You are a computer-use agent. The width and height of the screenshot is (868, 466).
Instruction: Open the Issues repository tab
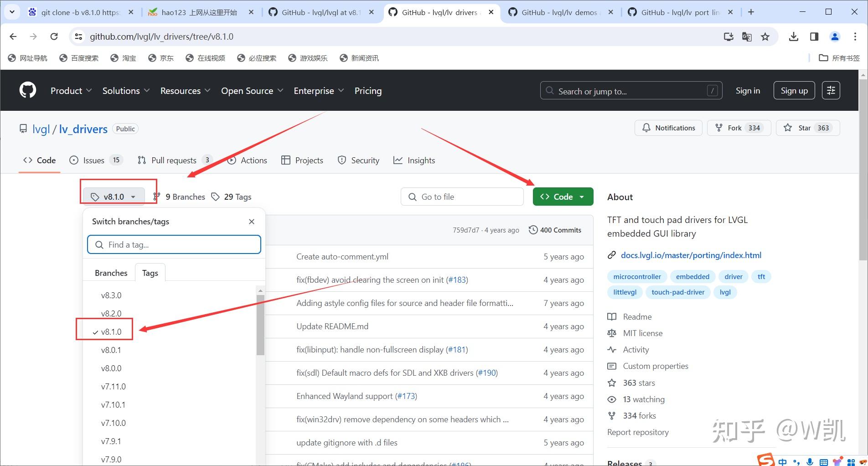(96, 160)
